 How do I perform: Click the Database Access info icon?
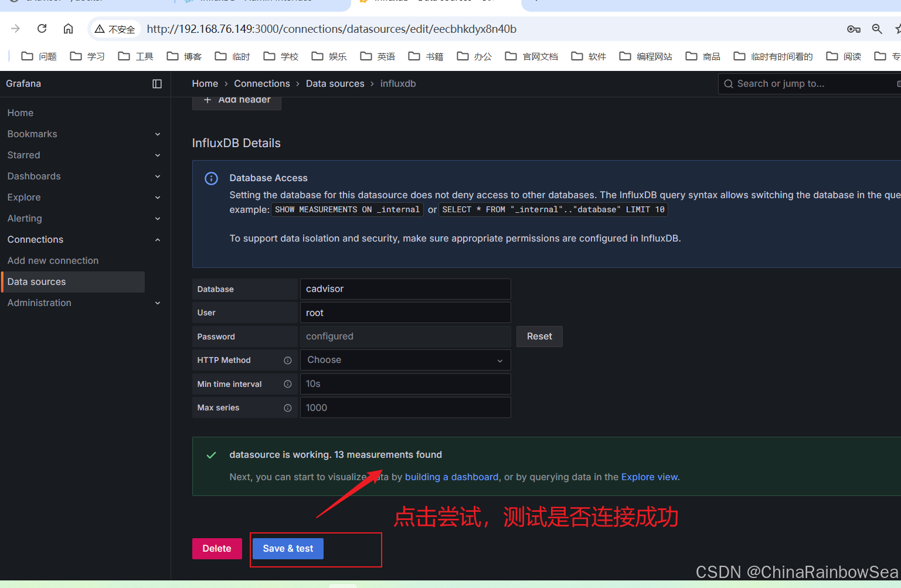211,178
